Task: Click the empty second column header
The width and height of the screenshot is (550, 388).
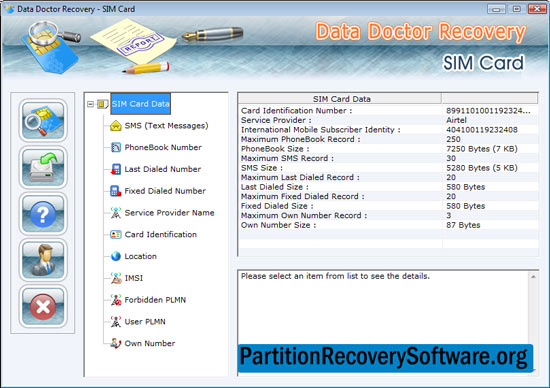Action: tap(490, 99)
